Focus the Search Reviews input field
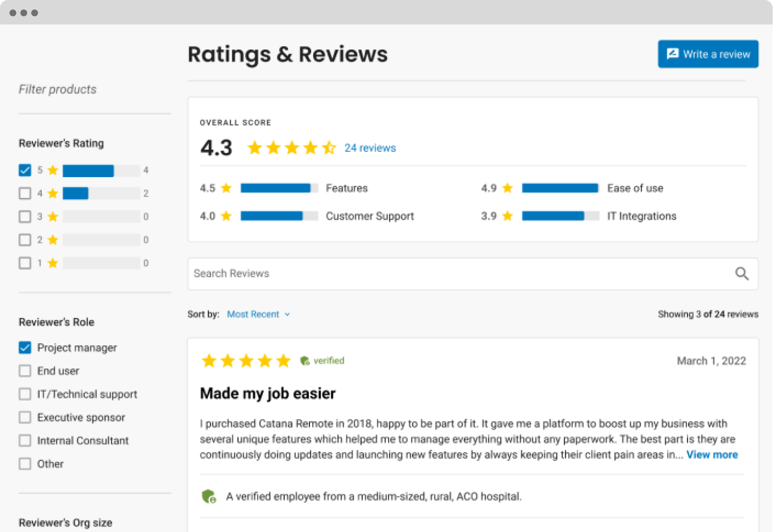This screenshot has width=775, height=532. tap(458, 274)
